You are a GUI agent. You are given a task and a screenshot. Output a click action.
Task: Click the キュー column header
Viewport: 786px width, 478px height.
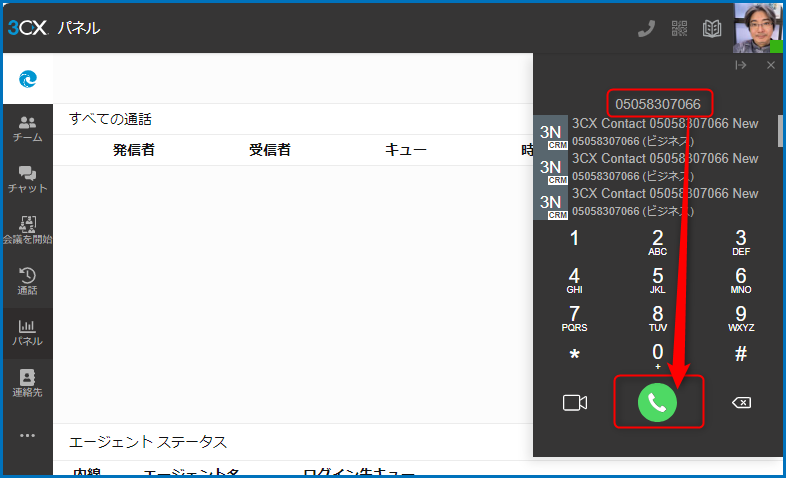coord(406,150)
